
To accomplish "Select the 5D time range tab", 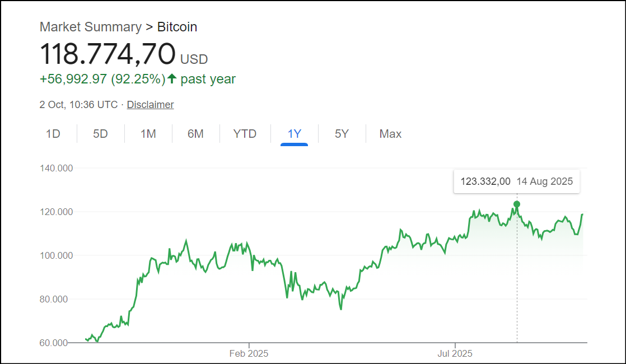I will [x=100, y=134].
